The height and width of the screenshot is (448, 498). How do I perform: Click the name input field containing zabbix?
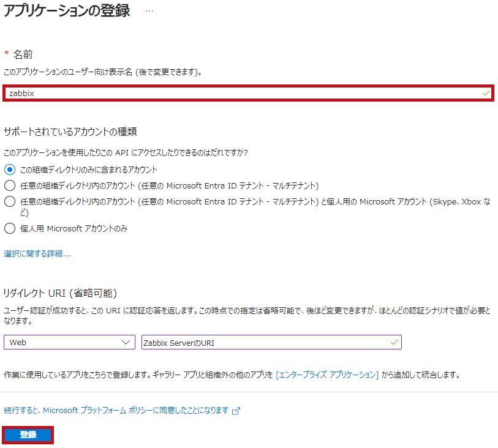(248, 93)
